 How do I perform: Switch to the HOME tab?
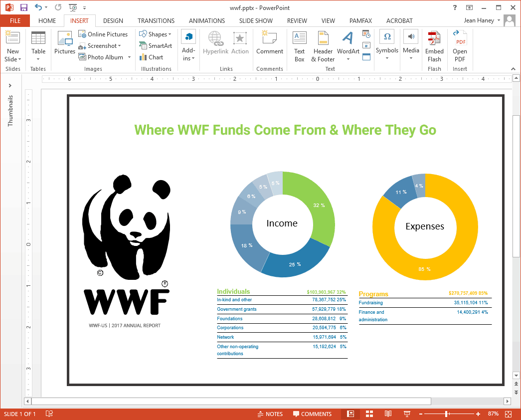click(47, 20)
